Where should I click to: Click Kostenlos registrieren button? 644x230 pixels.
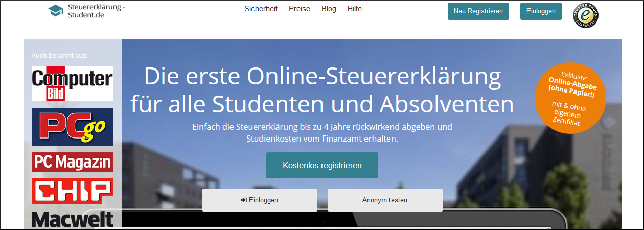[x=322, y=165]
